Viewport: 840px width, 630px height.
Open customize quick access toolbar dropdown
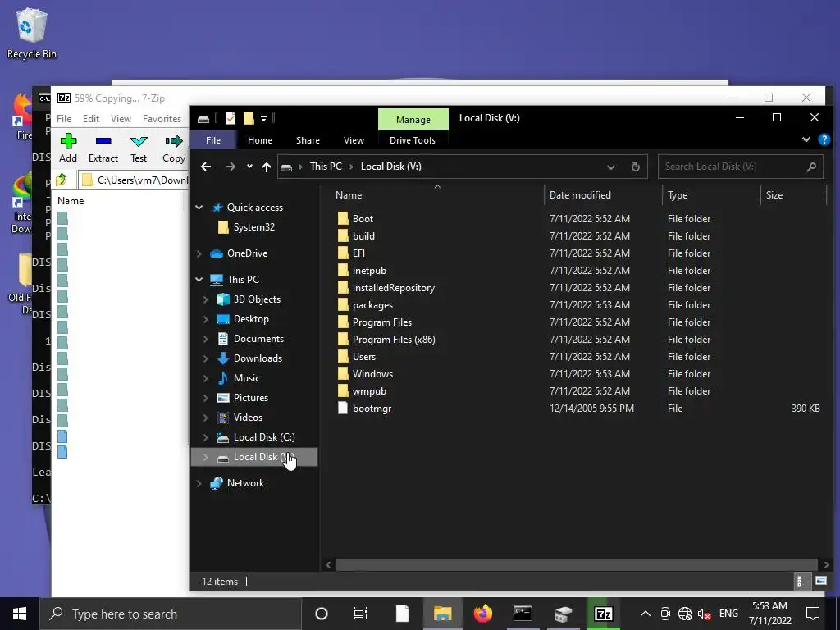pos(263,118)
